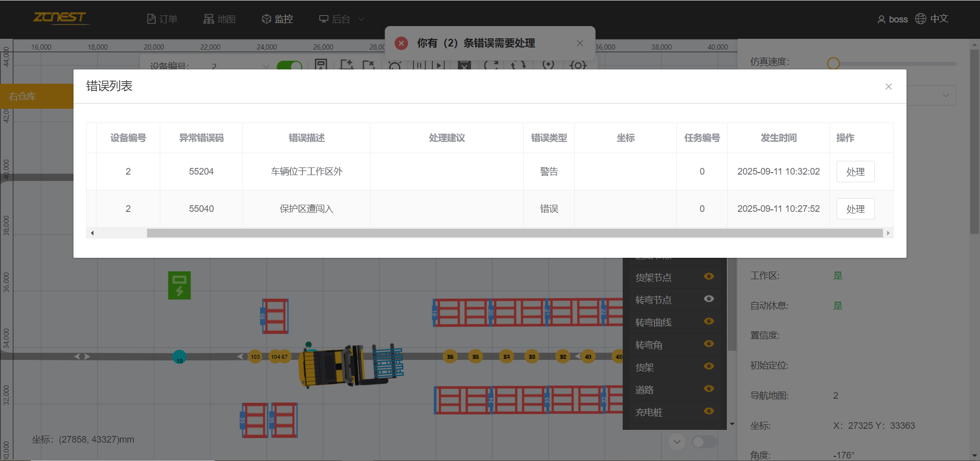Switch to the 地图 page
Screen dimensions: 980x461
[219, 19]
